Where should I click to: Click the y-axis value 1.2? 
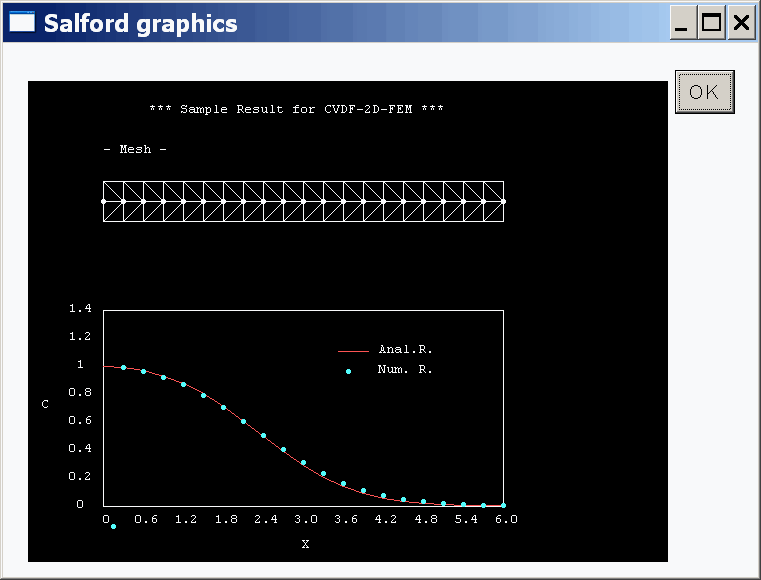(80, 336)
